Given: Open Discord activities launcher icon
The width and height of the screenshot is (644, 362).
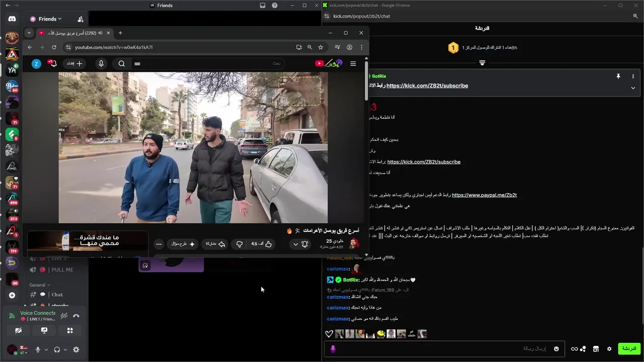Looking at the screenshot, I should coord(70,330).
